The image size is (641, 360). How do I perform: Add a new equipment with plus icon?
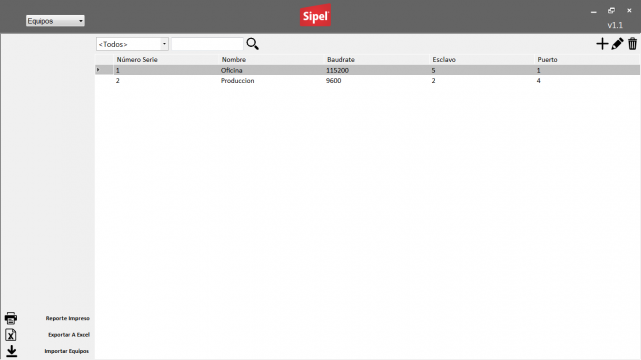click(x=602, y=44)
